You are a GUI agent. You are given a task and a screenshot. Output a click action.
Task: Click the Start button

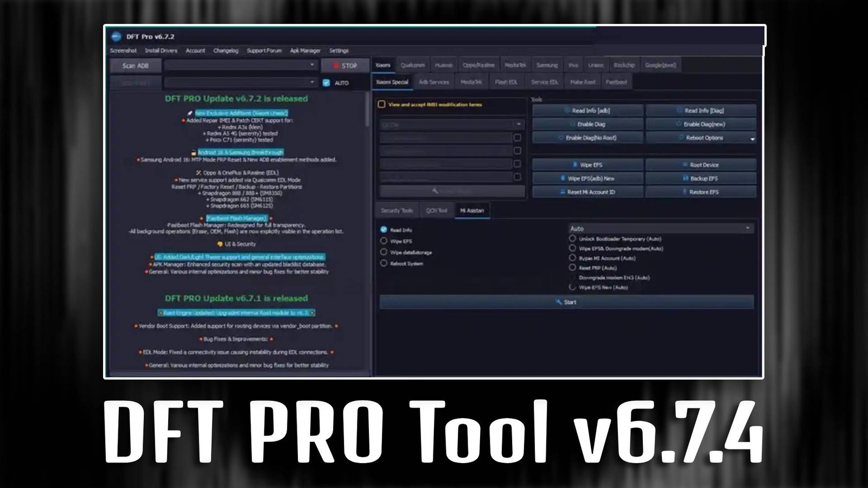pyautogui.click(x=567, y=302)
